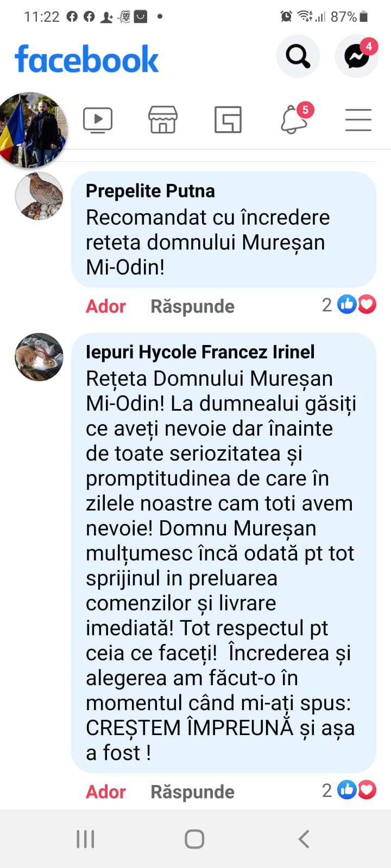Tap the facebook logo
The image size is (391, 868).
pyautogui.click(x=87, y=59)
